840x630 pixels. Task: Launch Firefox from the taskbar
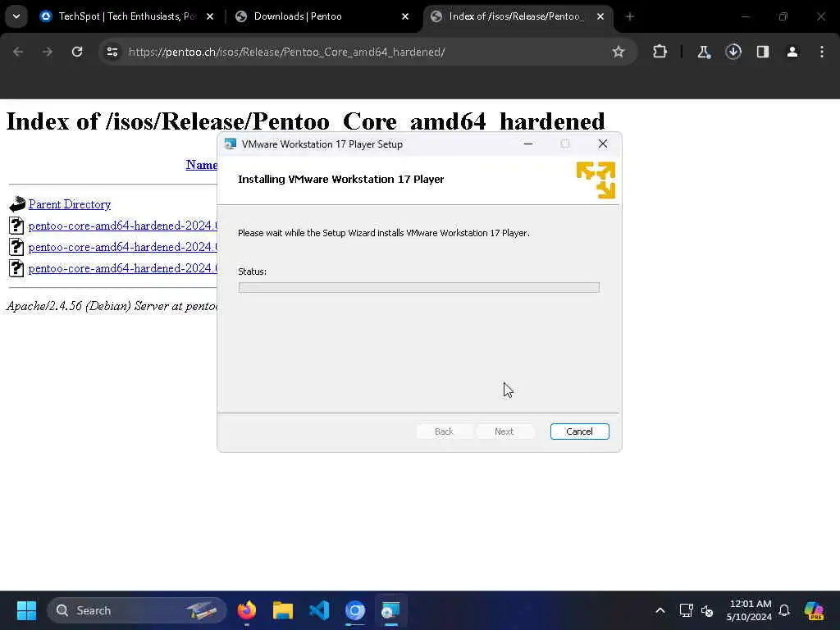pyautogui.click(x=246, y=610)
